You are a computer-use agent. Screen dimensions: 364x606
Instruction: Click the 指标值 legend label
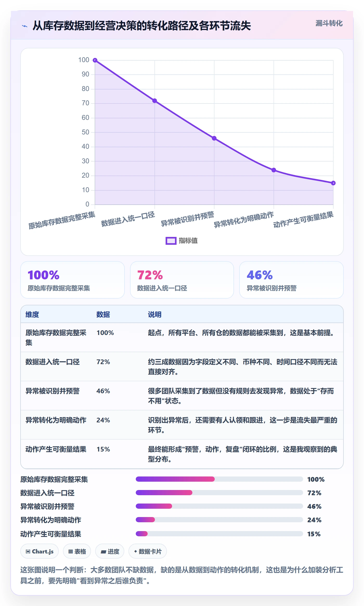[188, 241]
